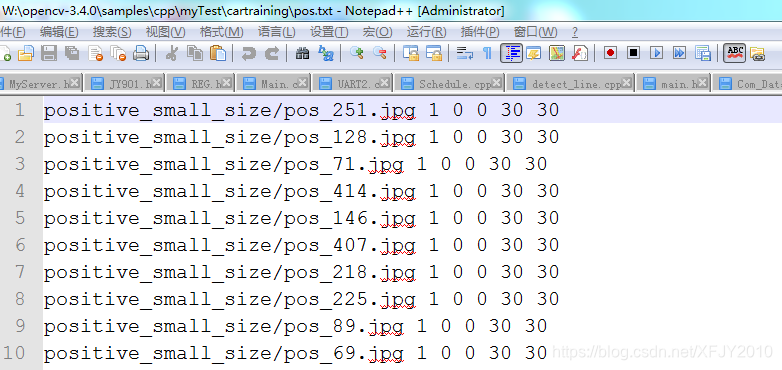Open the 设置(T) menu
Screen dimensions: 782x370
click(x=329, y=32)
